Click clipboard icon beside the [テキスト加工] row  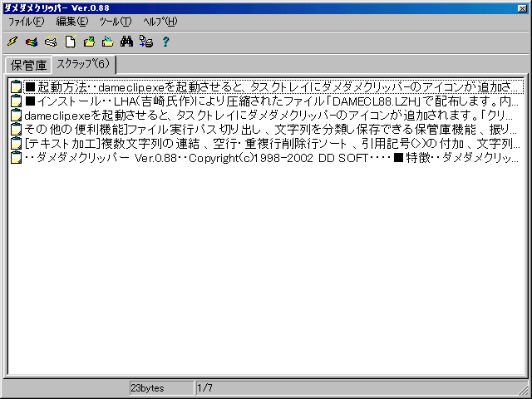click(x=16, y=144)
